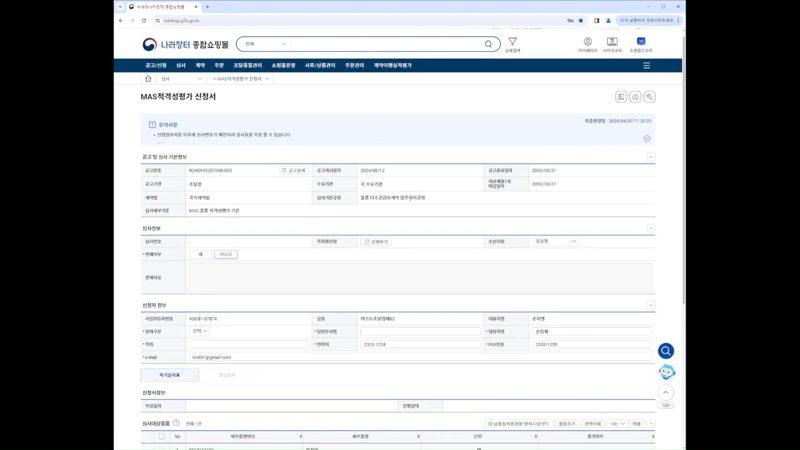Open a new browser tab
The height and width of the screenshot is (450, 800).
point(208,7)
